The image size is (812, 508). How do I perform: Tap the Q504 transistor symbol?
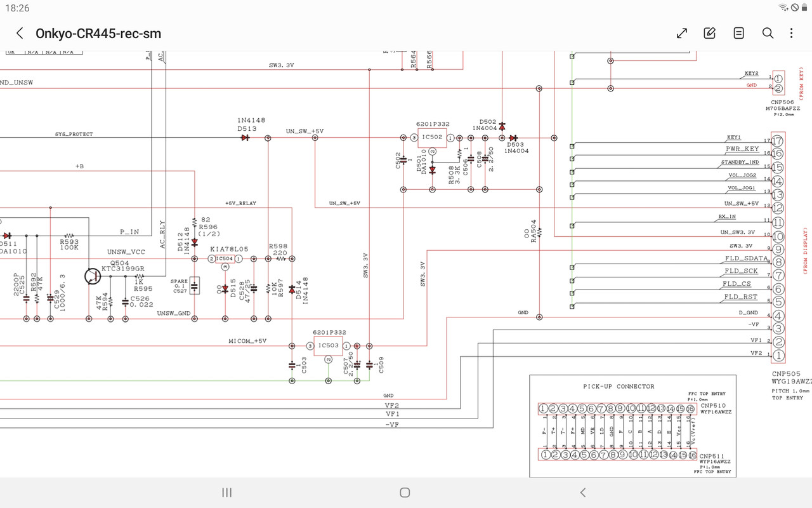click(93, 276)
